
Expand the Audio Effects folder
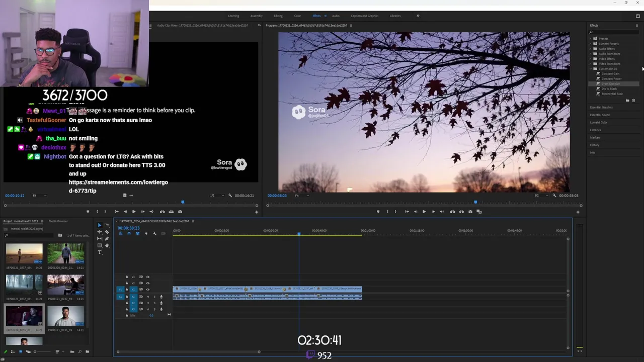pos(590,49)
